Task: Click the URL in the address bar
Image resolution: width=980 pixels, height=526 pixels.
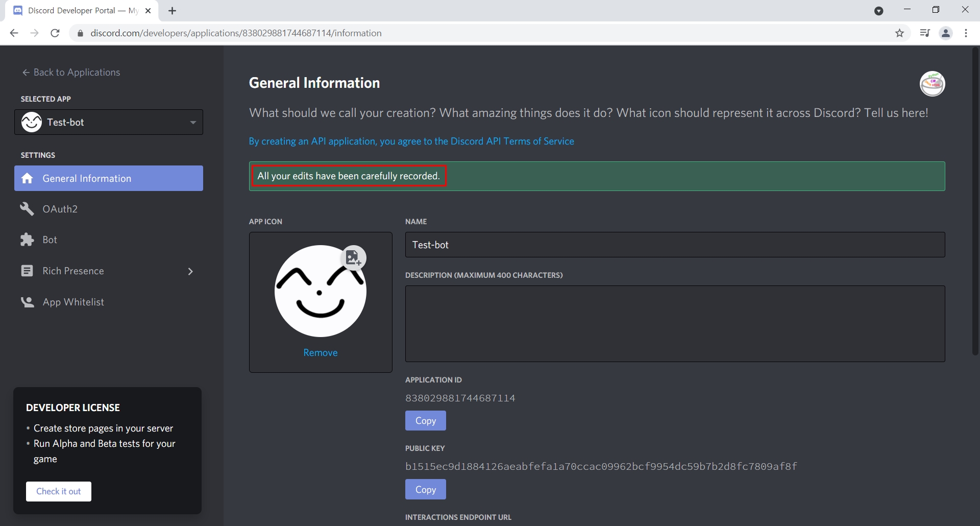Action: coord(236,33)
